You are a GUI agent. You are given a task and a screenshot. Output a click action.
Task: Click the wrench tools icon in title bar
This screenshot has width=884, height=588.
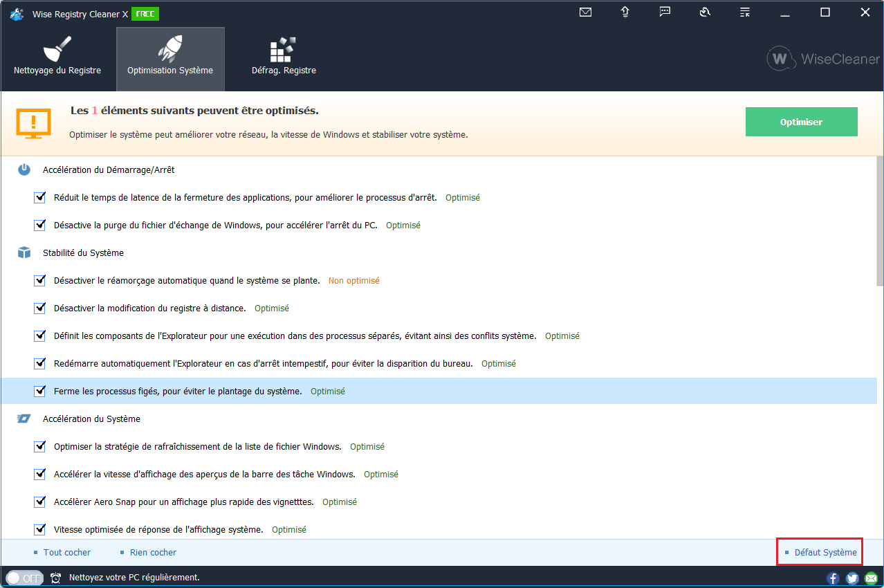tap(705, 12)
